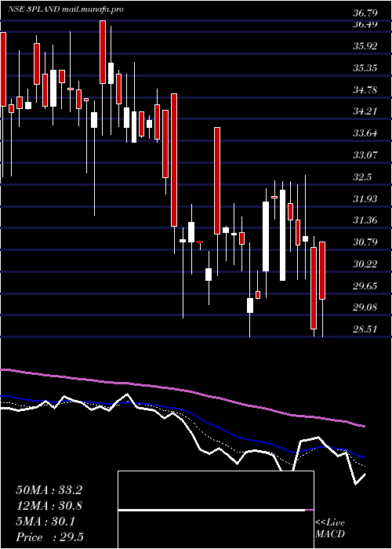Select the 35.35 price axis label
This screenshot has width=392, height=549.
[365, 67]
